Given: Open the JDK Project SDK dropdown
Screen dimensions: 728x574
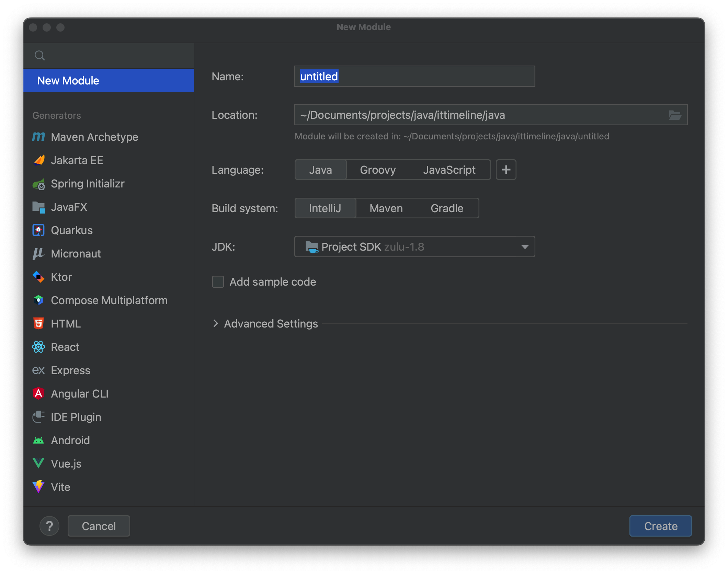Looking at the screenshot, I should tap(414, 246).
